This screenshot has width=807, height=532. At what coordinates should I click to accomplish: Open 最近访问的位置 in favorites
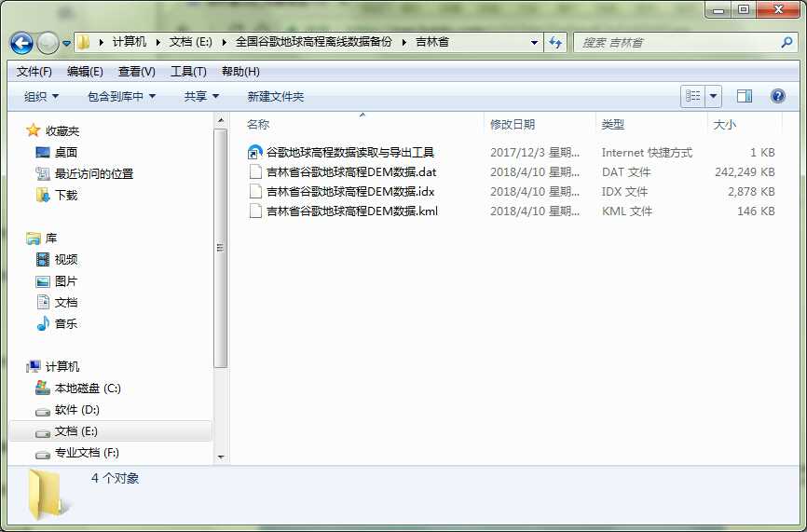(94, 174)
